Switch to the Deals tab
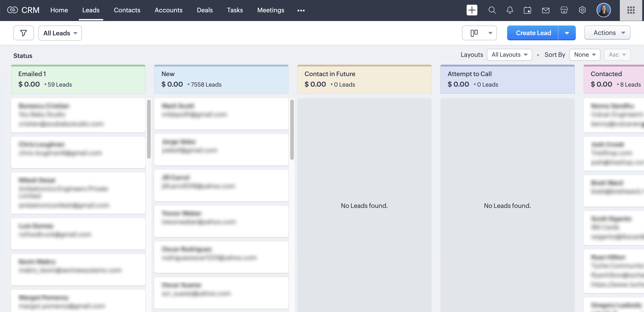Image resolution: width=644 pixels, height=312 pixels. coord(205,10)
